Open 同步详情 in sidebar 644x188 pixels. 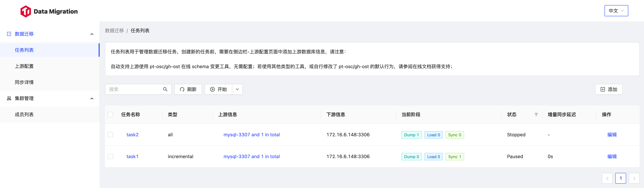pyautogui.click(x=24, y=82)
